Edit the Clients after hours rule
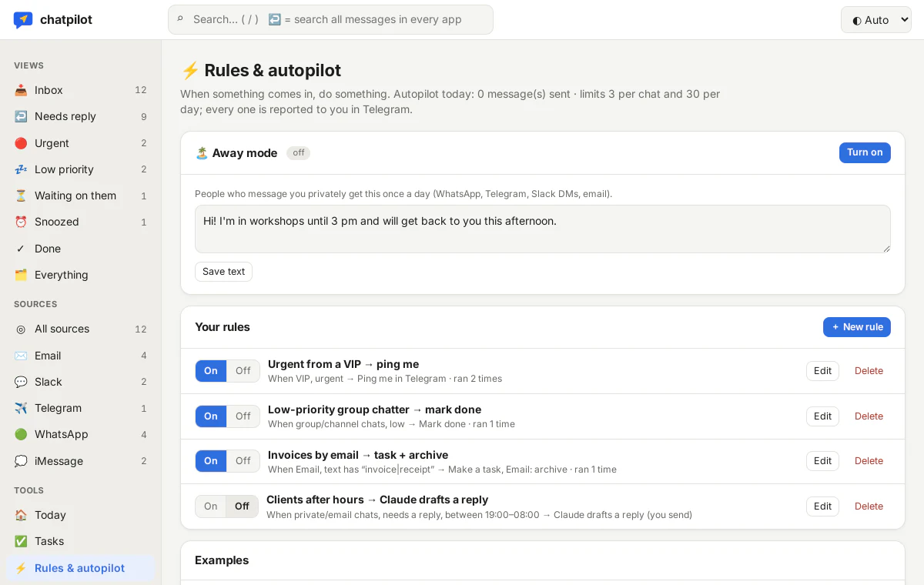The image size is (924, 585). pos(822,506)
